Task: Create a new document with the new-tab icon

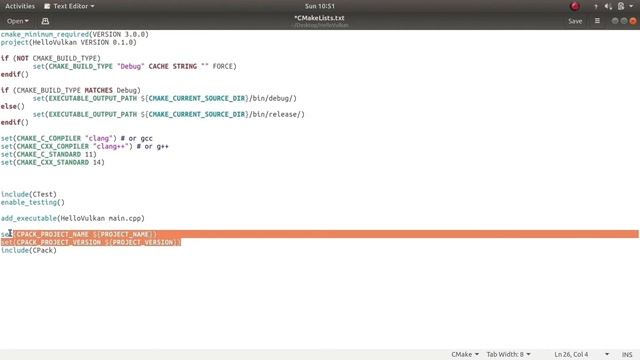Action: pyautogui.click(x=45, y=21)
